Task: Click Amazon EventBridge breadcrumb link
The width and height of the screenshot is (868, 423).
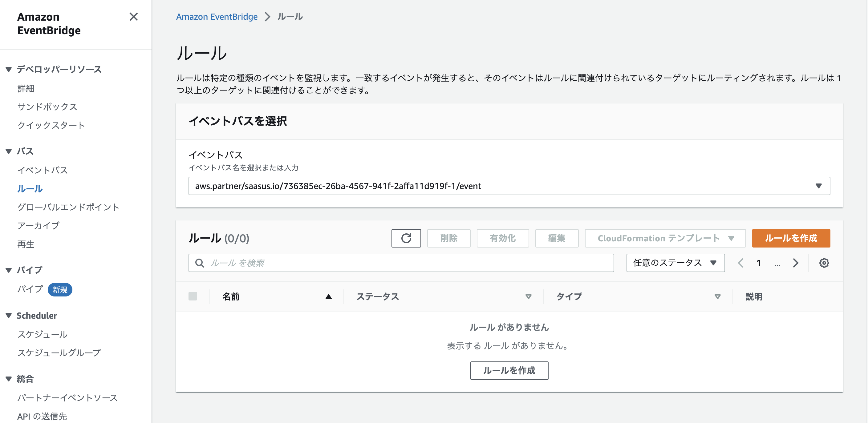Action: coord(217,17)
